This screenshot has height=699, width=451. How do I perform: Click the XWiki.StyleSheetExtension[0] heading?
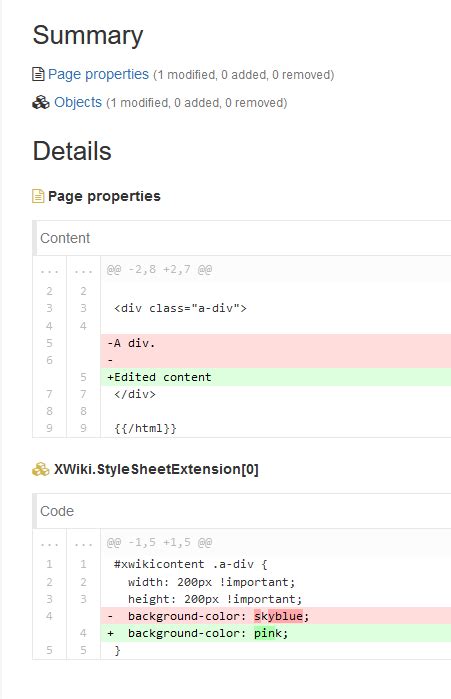pyautogui.click(x=156, y=469)
